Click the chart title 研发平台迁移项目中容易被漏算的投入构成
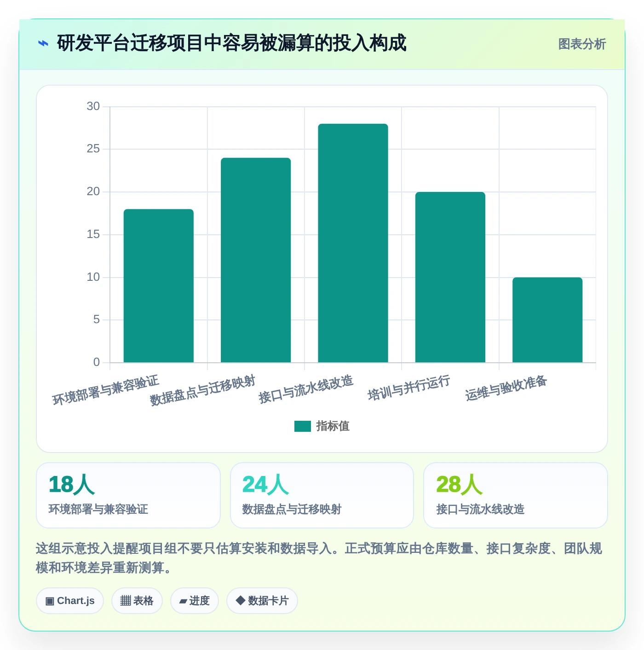 point(231,43)
